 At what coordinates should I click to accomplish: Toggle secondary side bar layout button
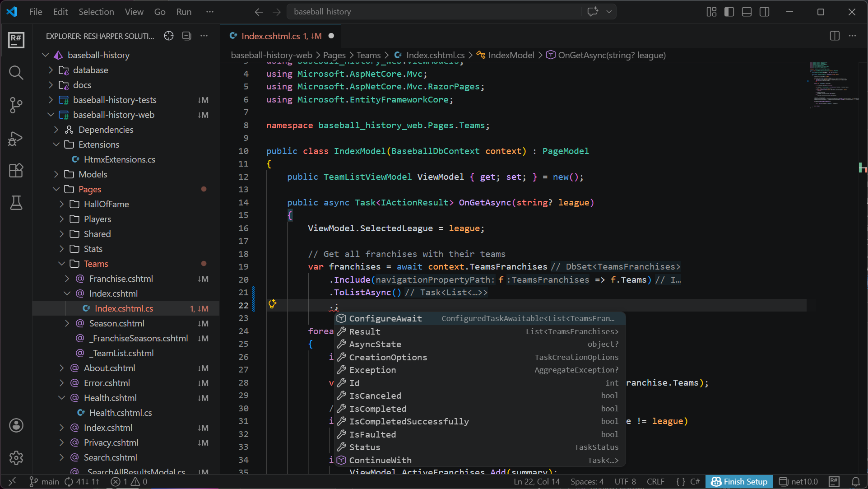pos(764,12)
